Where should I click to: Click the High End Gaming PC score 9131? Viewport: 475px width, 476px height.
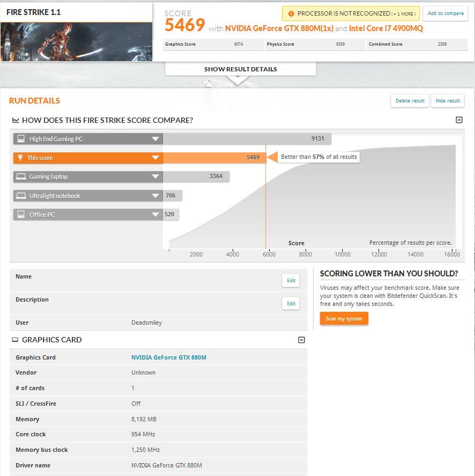coord(317,138)
